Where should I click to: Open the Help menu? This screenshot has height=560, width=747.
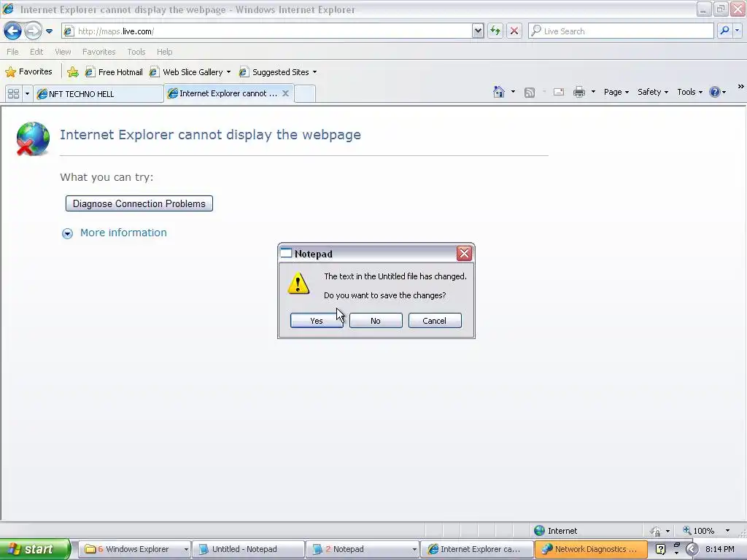pos(164,52)
